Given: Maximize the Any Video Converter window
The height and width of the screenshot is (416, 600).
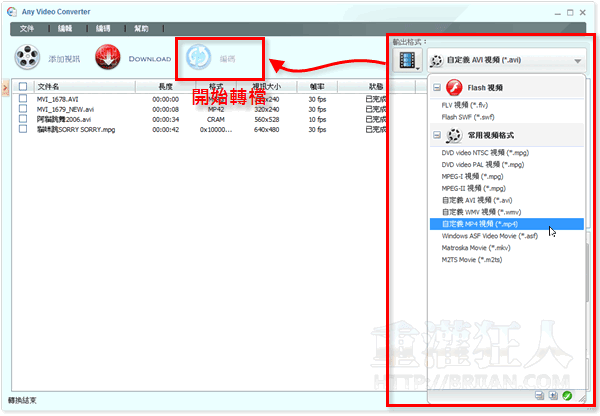Looking at the screenshot, I should click(x=570, y=13).
